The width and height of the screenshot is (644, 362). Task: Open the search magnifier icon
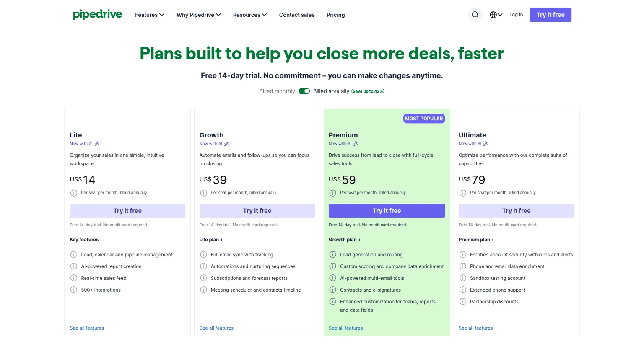(475, 15)
